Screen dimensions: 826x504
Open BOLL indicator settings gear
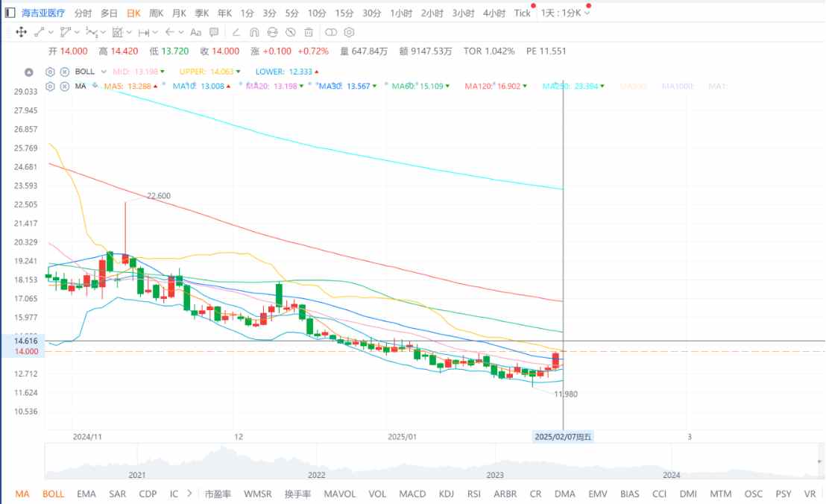tap(50, 72)
